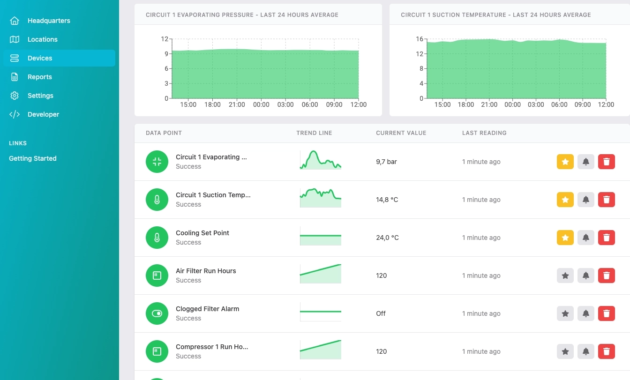Unfavorite Cooling Set Point star

click(x=565, y=237)
